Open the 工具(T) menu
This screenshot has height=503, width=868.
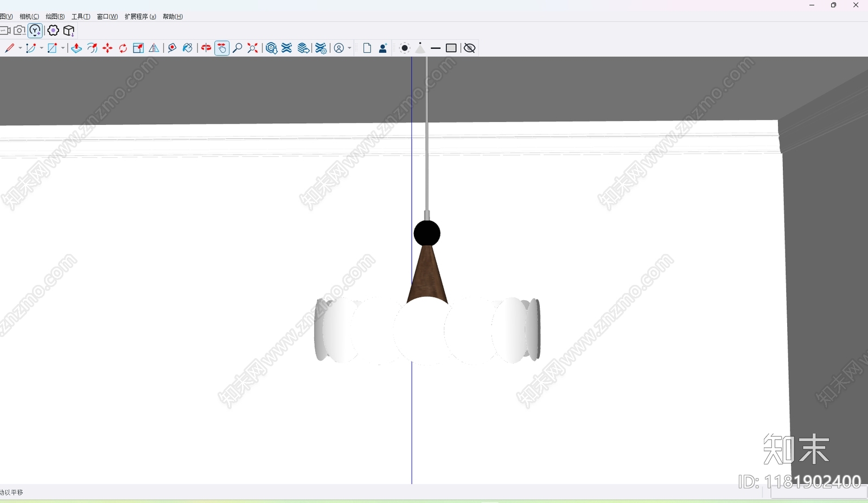point(81,17)
